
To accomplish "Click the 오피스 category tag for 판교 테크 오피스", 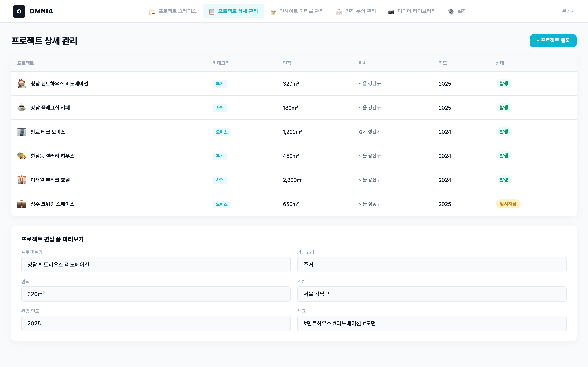I will 221,132.
